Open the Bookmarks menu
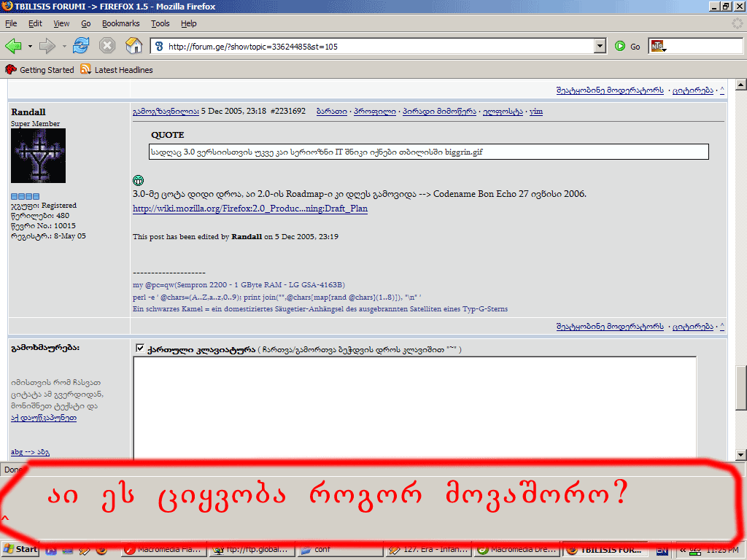The width and height of the screenshot is (747, 560). coord(120,23)
